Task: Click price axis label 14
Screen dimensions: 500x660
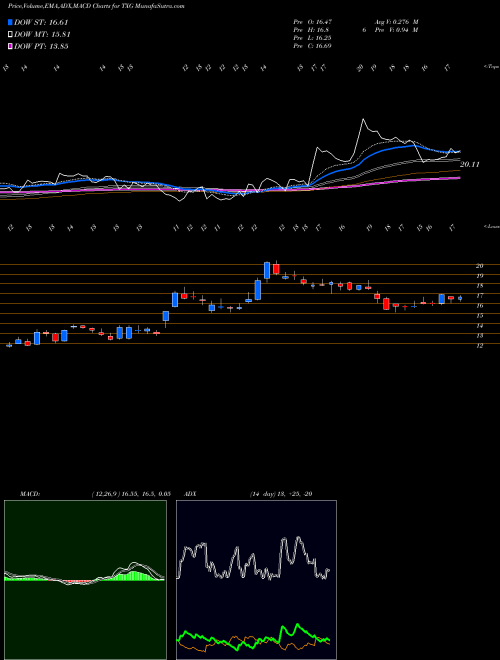Action: point(479,326)
